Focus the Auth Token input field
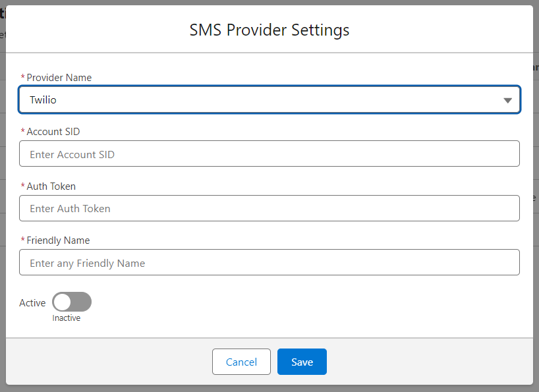Image resolution: width=539 pixels, height=392 pixels. pos(269,208)
